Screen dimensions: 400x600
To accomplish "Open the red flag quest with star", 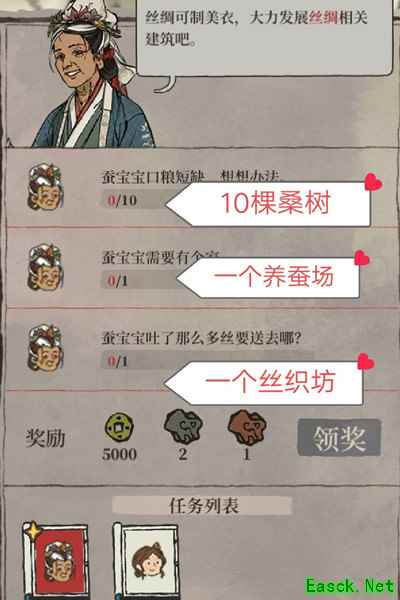I will pyautogui.click(x=56, y=561).
